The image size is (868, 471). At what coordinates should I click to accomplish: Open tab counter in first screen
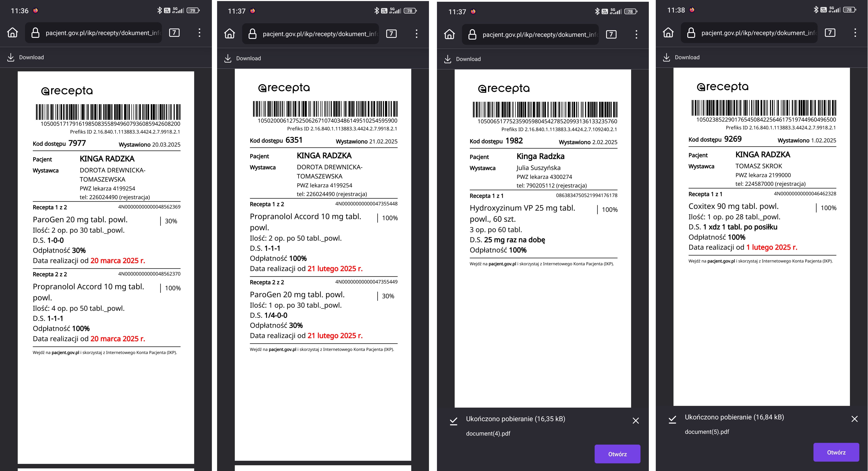click(x=174, y=33)
